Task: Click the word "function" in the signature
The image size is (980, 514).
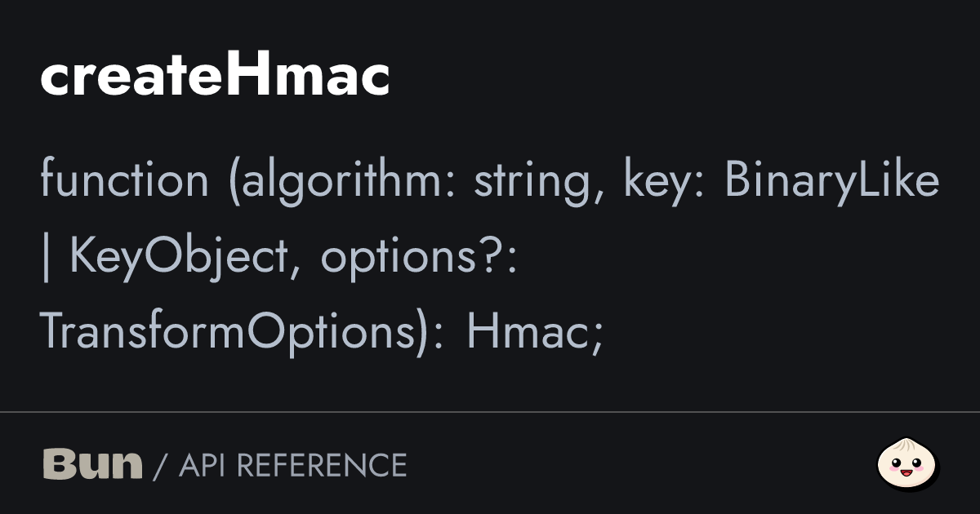Action: coord(125,180)
